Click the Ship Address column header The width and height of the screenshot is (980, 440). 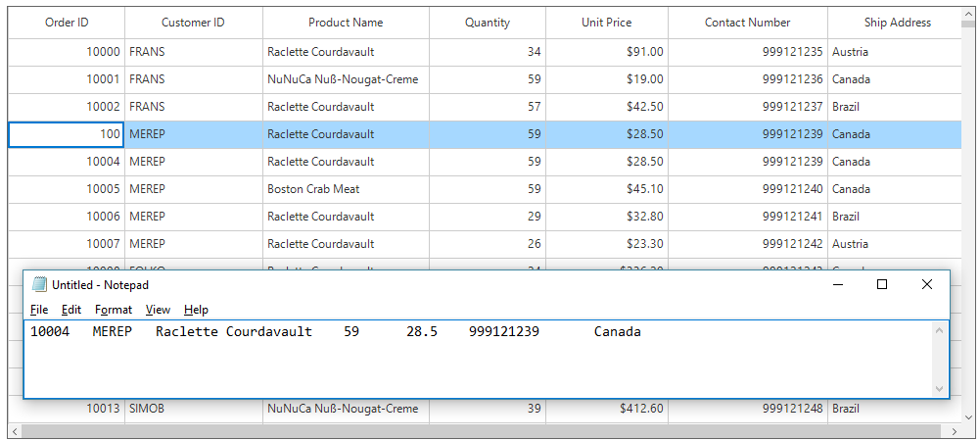point(895,23)
